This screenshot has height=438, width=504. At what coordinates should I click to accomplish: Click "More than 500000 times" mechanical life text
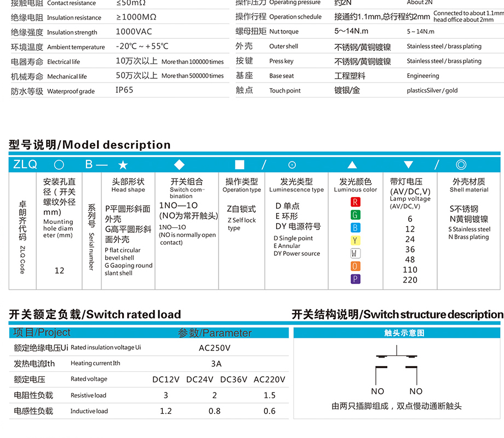pos(192,76)
